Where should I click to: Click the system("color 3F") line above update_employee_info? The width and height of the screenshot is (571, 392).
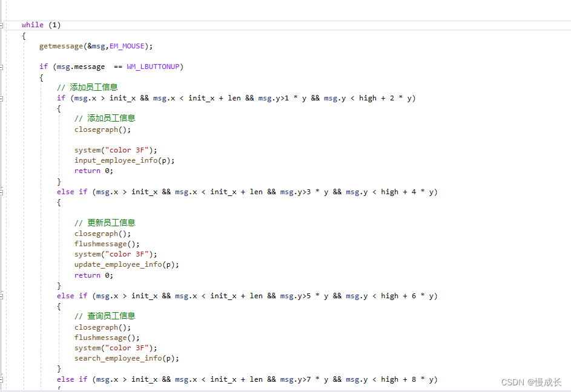coord(116,254)
